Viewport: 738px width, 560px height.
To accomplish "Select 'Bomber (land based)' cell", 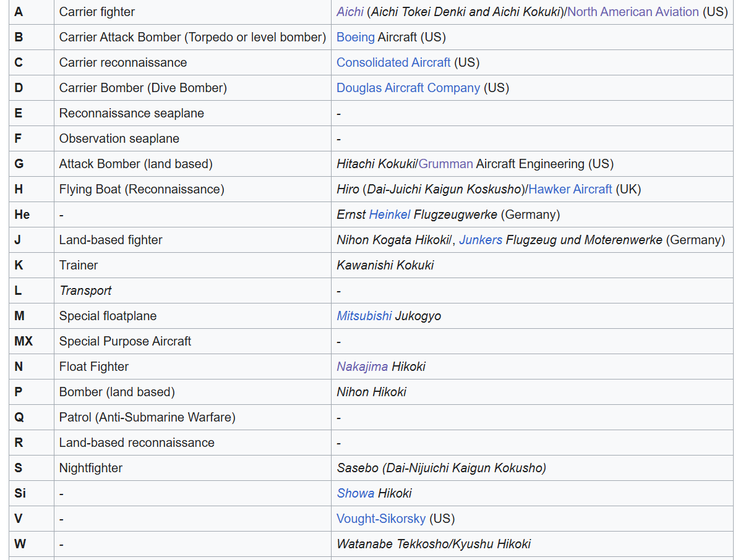I will (x=192, y=392).
